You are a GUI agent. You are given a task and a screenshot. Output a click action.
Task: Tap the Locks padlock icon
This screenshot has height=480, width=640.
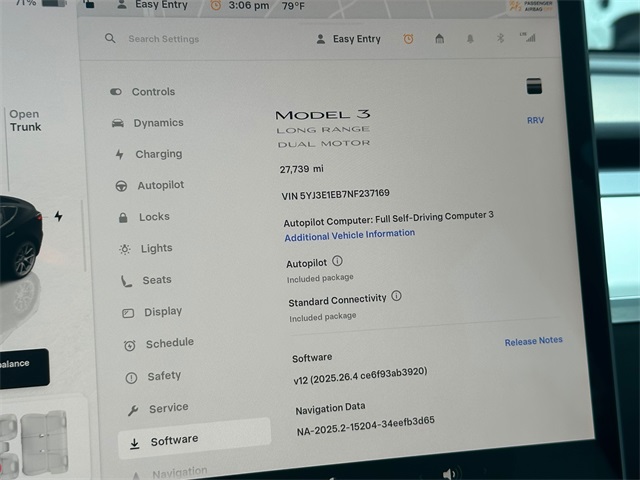click(123, 218)
